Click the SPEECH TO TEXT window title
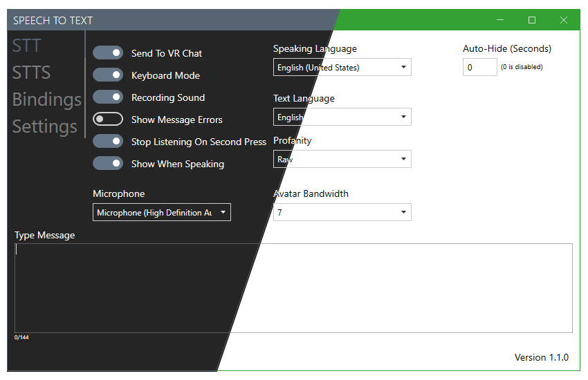This screenshot has height=380, width=588. pos(53,20)
